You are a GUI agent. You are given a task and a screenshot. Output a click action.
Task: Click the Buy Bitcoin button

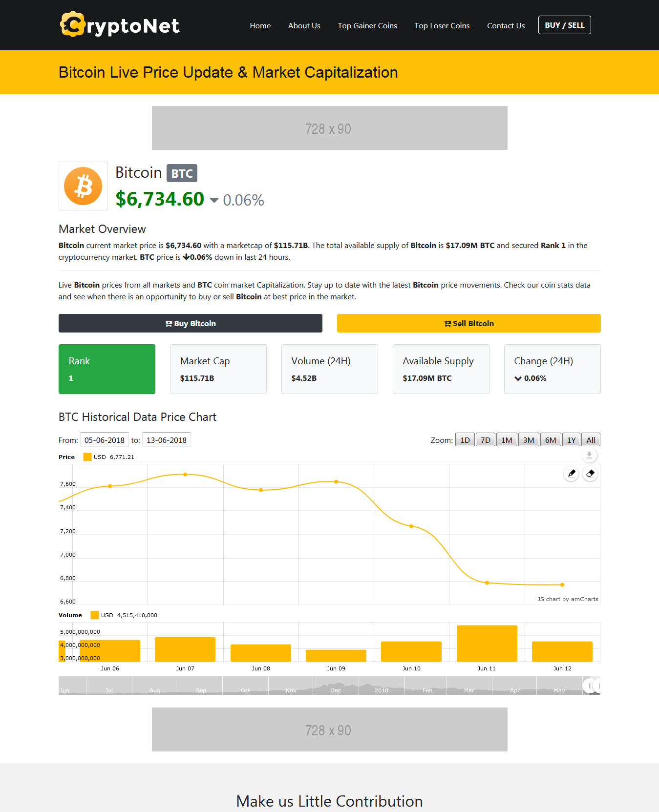pos(191,323)
